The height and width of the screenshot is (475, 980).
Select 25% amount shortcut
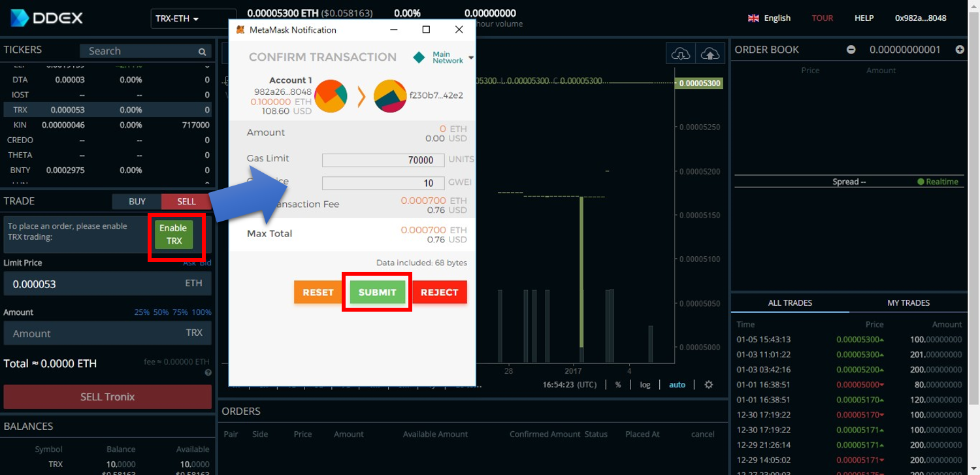pyautogui.click(x=142, y=312)
